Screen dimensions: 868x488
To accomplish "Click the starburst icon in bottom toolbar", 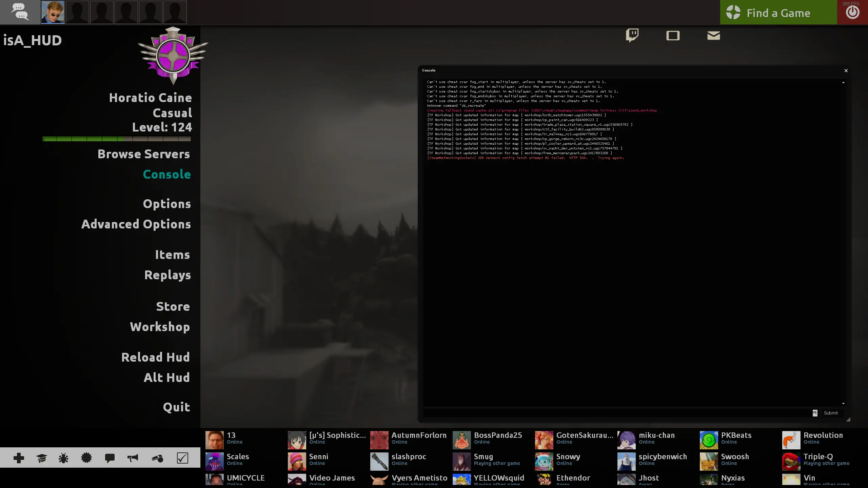I will pyautogui.click(x=86, y=458).
